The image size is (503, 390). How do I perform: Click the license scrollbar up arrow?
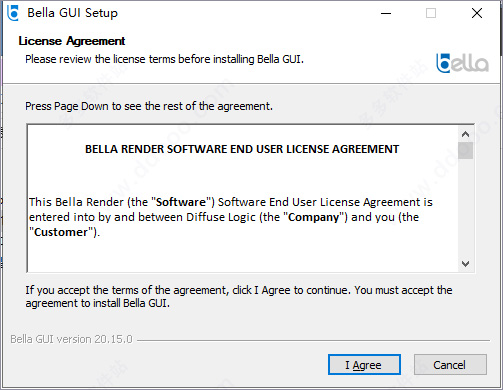[465, 134]
